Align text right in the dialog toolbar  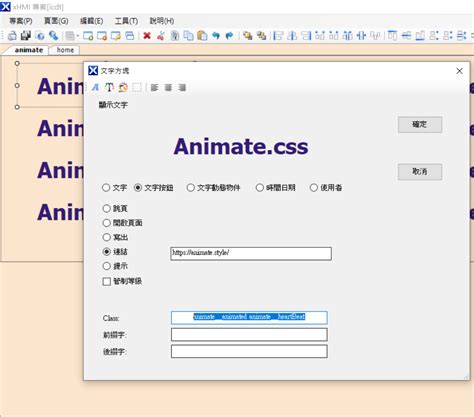point(182,87)
